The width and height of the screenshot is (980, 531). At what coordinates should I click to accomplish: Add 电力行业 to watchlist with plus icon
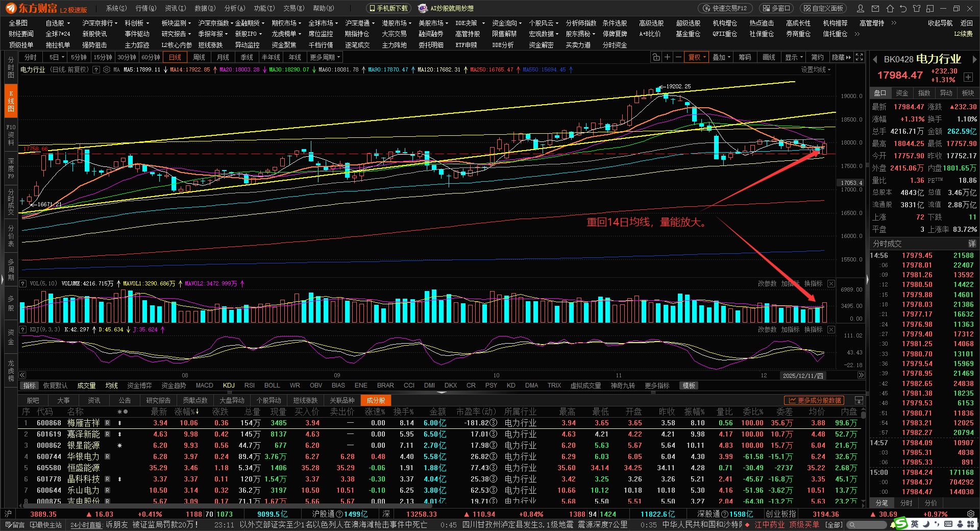(968, 77)
